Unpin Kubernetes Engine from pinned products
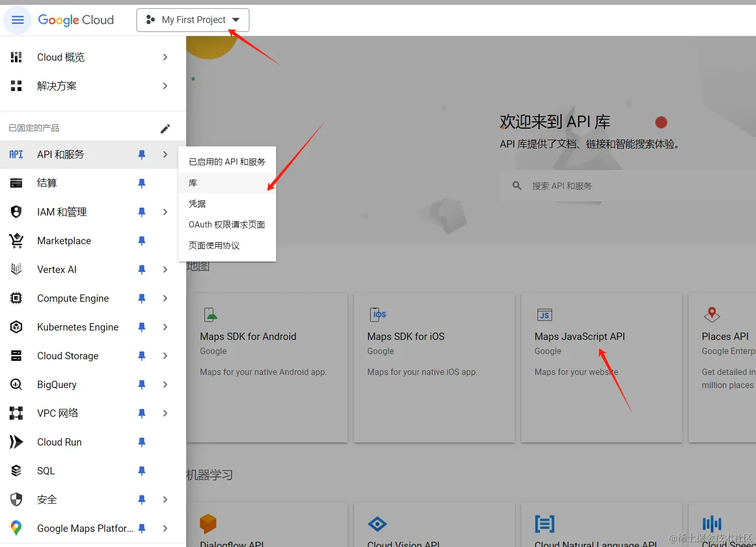The image size is (756, 547). coord(142,327)
